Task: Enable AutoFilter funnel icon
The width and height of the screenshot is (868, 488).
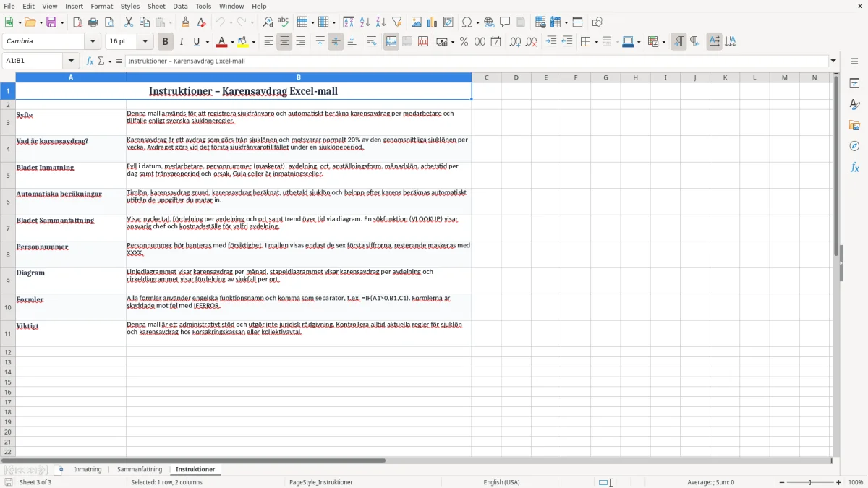Action: point(397,22)
